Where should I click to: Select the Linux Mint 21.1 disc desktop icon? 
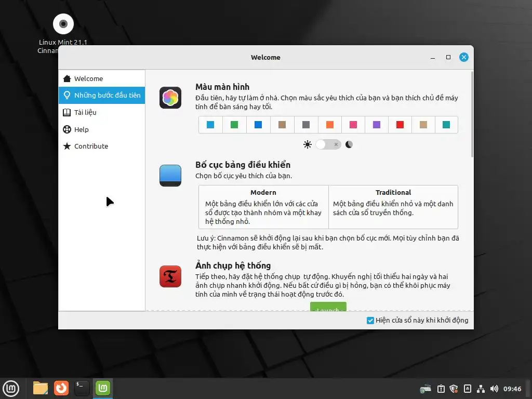[63, 24]
